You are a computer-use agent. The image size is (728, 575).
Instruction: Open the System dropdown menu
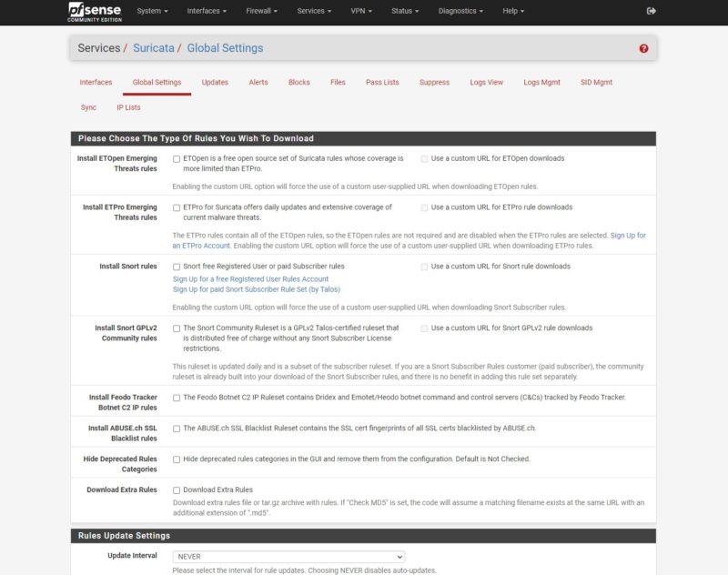[152, 11]
